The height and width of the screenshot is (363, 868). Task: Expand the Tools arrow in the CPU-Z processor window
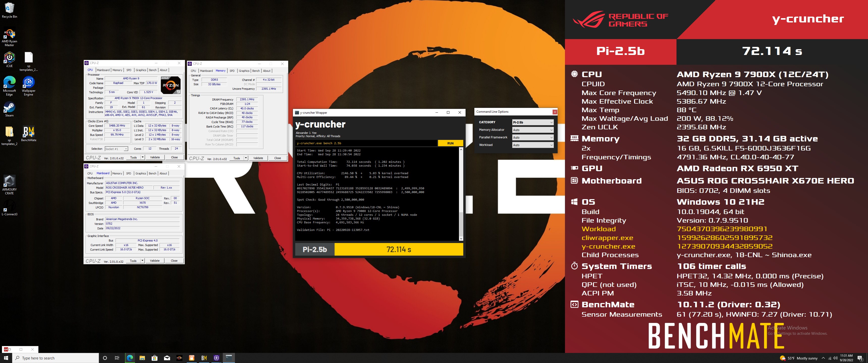[143, 157]
